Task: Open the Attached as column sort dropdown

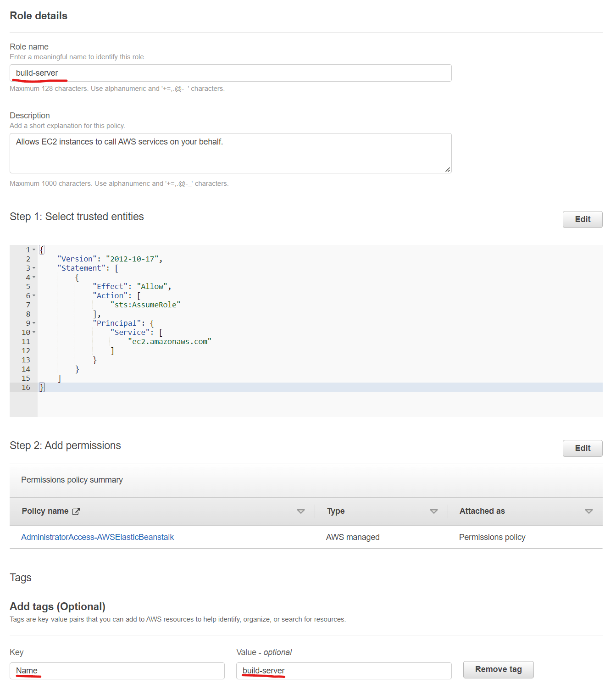Action: click(588, 511)
